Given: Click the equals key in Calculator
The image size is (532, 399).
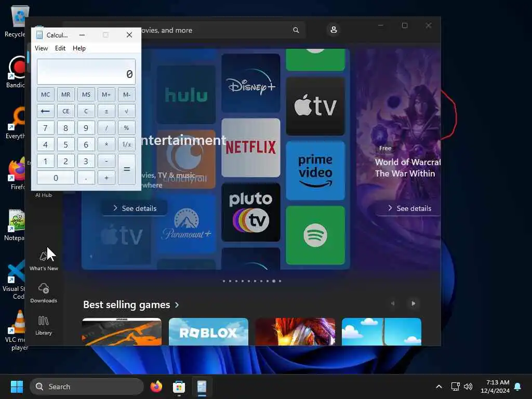Looking at the screenshot, I should [x=127, y=169].
